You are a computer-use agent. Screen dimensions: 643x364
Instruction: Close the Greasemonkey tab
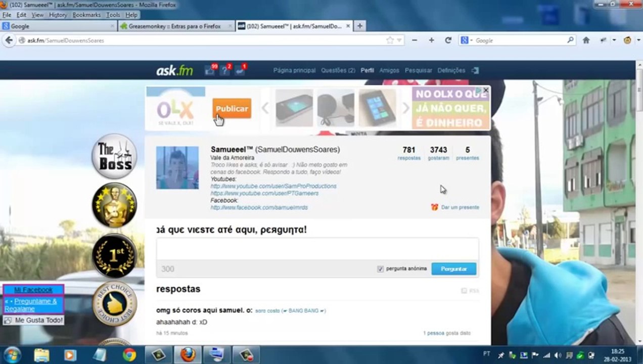point(230,26)
